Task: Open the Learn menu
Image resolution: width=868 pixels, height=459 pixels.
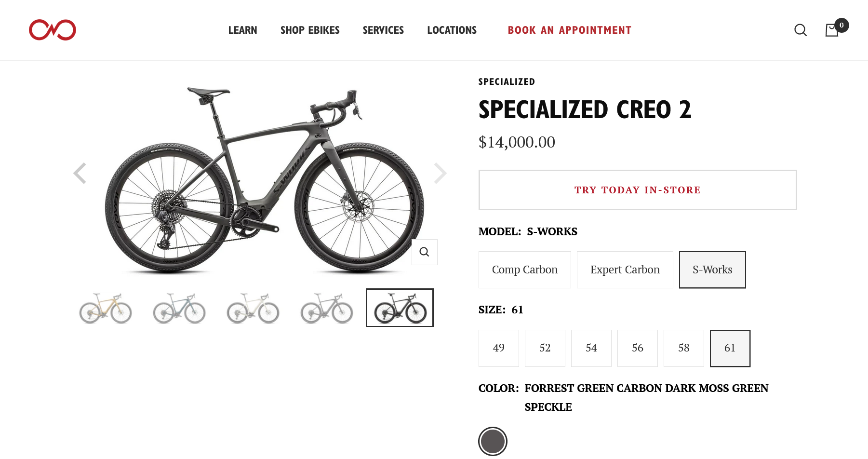Action: [242, 30]
